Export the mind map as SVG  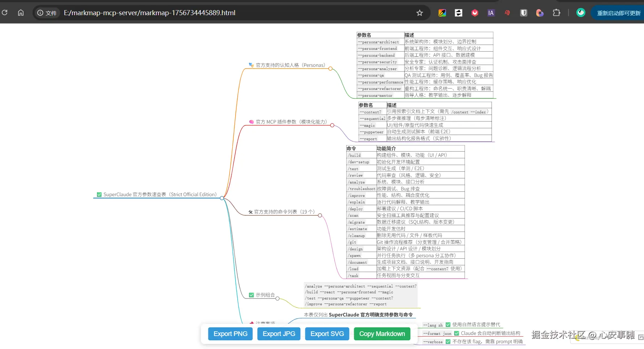[327, 334]
